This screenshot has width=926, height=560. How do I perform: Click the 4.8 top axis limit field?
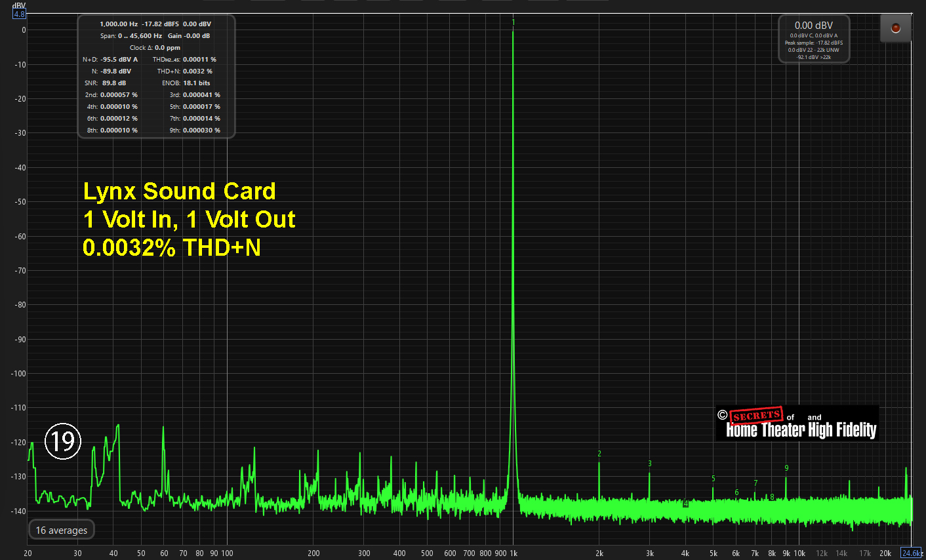[x=19, y=14]
